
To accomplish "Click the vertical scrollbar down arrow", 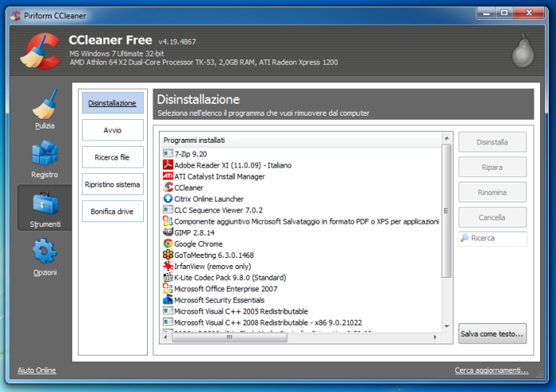I will pyautogui.click(x=446, y=326).
